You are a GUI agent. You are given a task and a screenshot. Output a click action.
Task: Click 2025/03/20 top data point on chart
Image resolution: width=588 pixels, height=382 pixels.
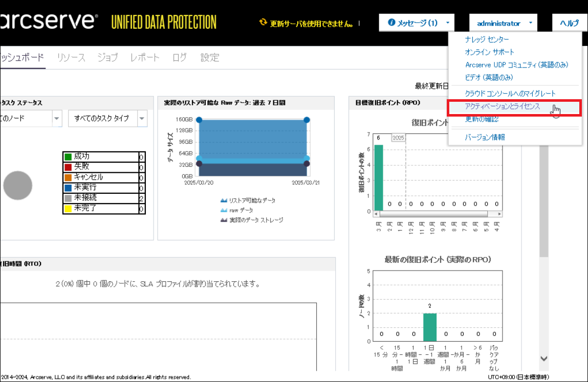(199, 120)
